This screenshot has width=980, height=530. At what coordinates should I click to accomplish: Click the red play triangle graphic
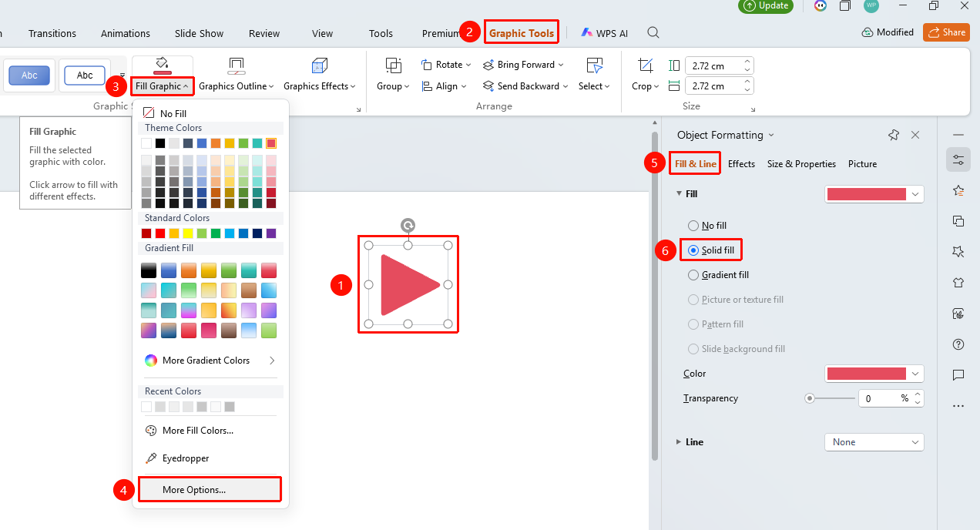point(411,285)
